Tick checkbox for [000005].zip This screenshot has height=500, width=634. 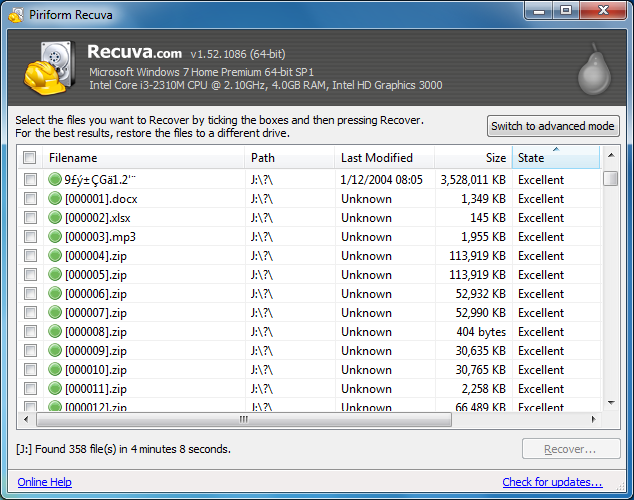(30, 274)
